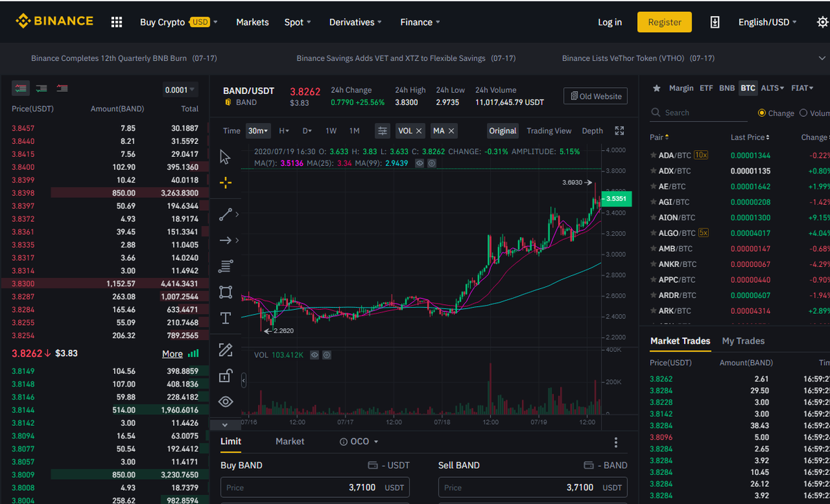The height and width of the screenshot is (504, 830).
Task: Open order form three-dot menu
Action: [x=616, y=442]
